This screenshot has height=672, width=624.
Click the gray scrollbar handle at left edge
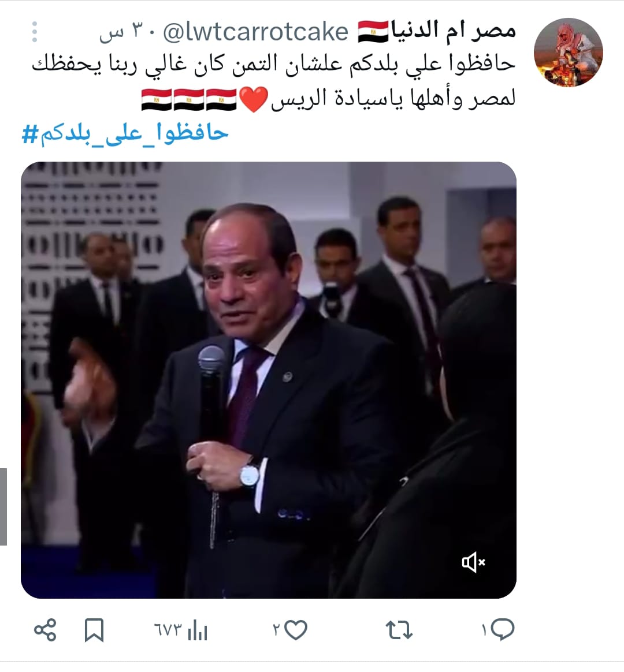(x=3, y=507)
